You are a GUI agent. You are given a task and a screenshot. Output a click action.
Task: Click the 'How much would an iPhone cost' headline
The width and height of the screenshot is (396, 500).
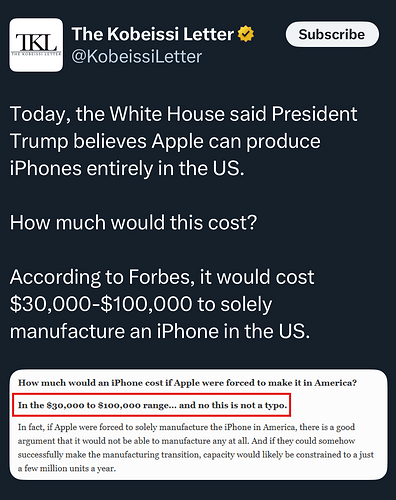click(x=187, y=383)
